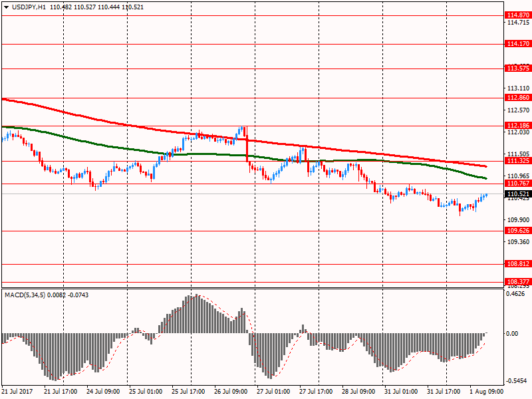Select the 108.812 red price level label
The image size is (532, 399).
click(518, 264)
